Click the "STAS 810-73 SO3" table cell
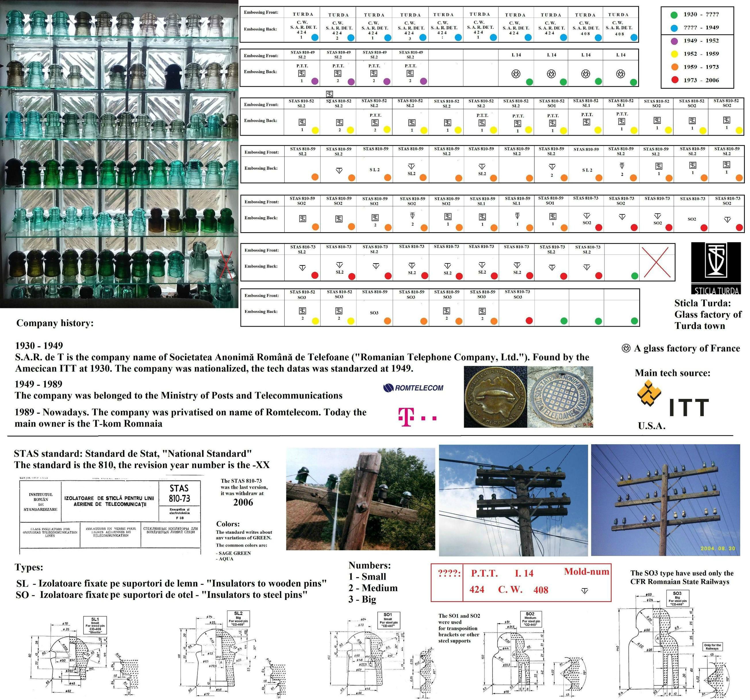 [x=517, y=294]
